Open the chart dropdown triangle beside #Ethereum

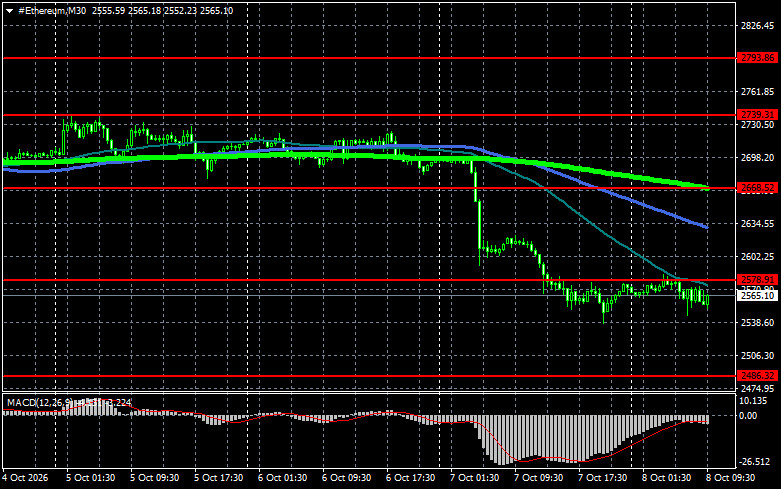(9, 11)
